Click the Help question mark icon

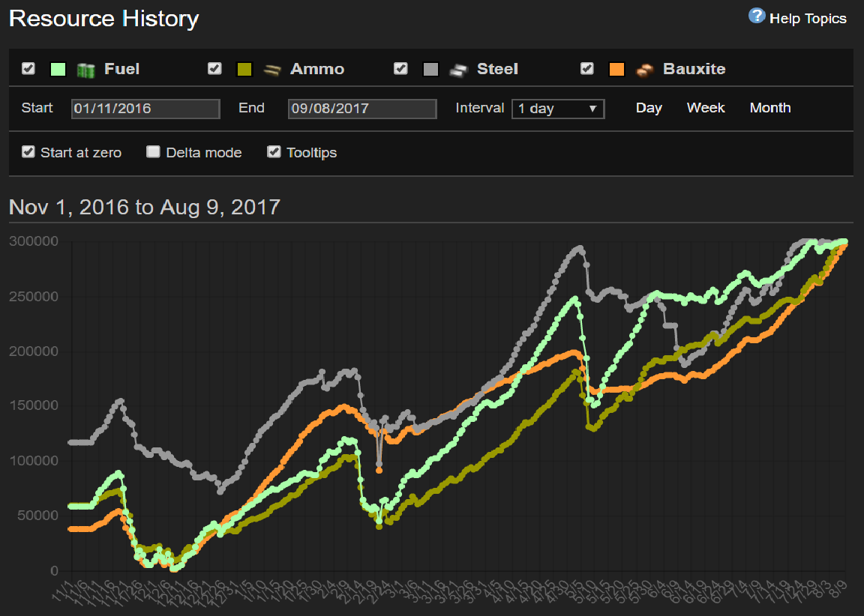pos(756,16)
